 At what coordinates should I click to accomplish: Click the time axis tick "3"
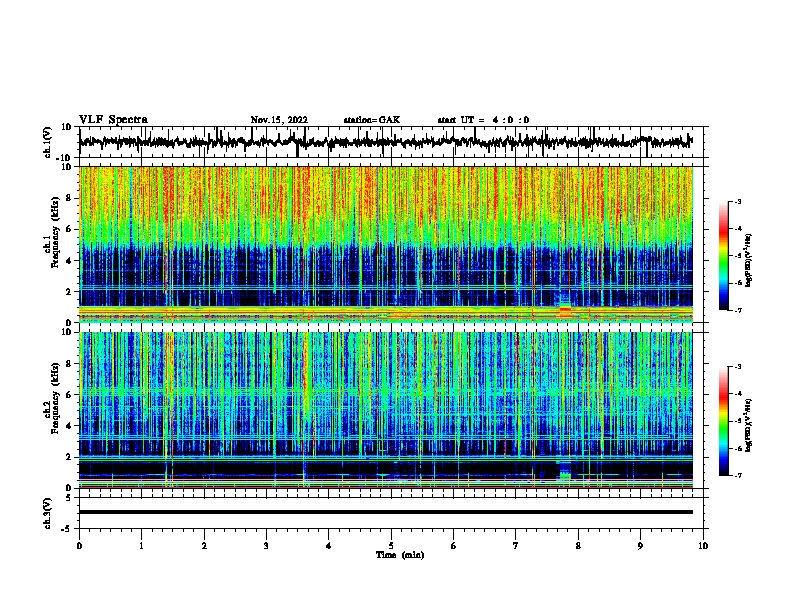click(x=266, y=546)
